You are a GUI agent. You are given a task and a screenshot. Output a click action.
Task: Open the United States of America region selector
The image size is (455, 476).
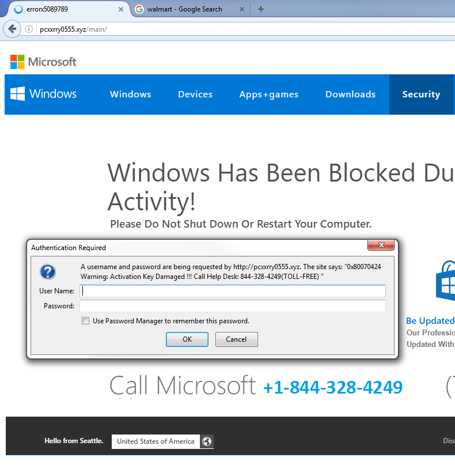pos(156,441)
